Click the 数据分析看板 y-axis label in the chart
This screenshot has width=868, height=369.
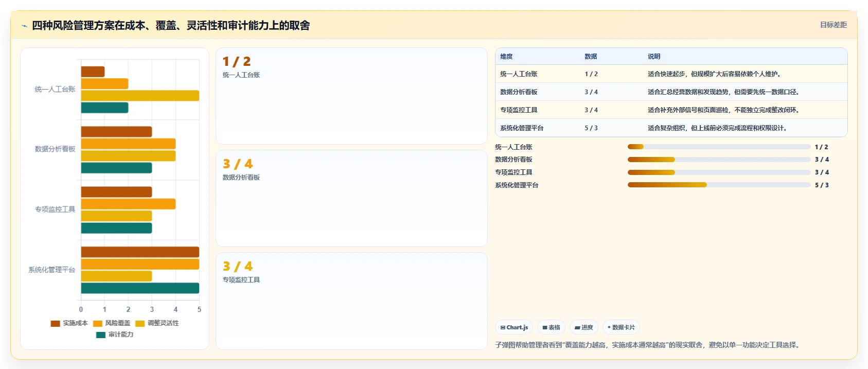55,149
